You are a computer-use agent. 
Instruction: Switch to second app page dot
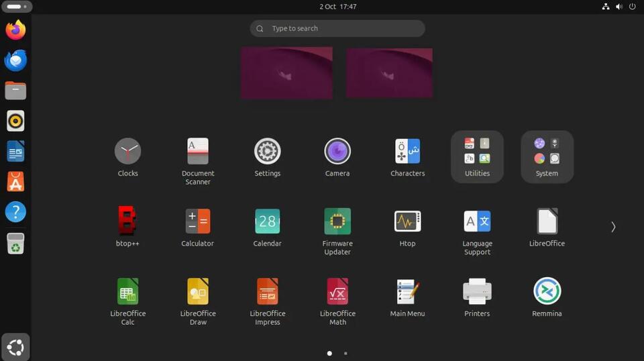pyautogui.click(x=345, y=353)
